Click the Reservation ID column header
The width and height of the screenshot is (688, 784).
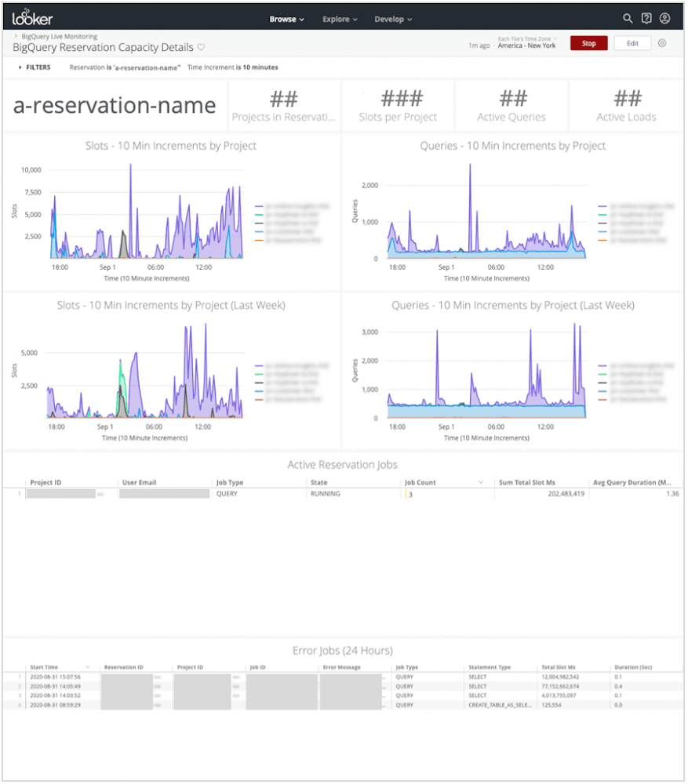tap(124, 667)
